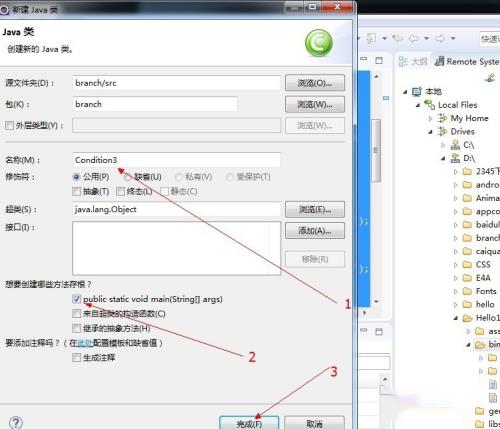This screenshot has height=429, width=500.
Task: Click the interface Add (A) button
Action: click(x=315, y=230)
